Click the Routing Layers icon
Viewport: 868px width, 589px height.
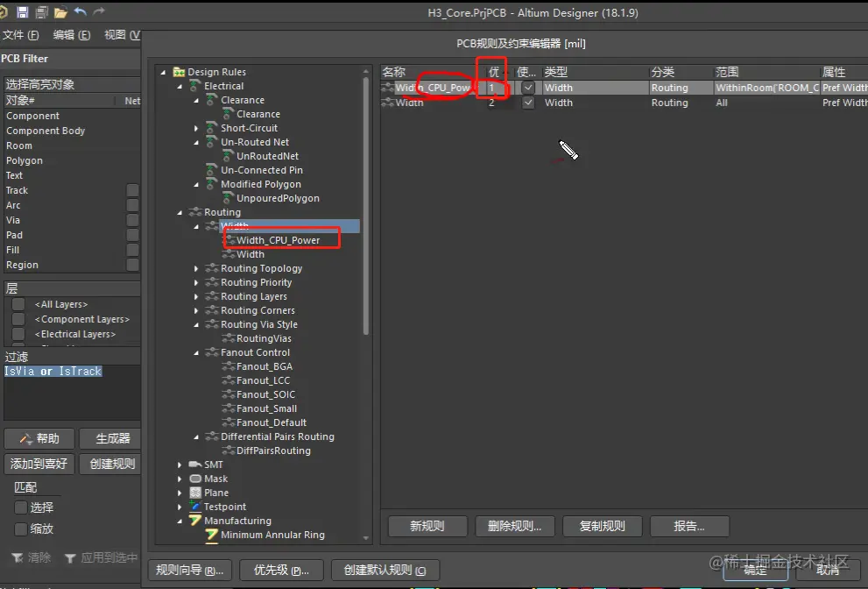tap(211, 296)
